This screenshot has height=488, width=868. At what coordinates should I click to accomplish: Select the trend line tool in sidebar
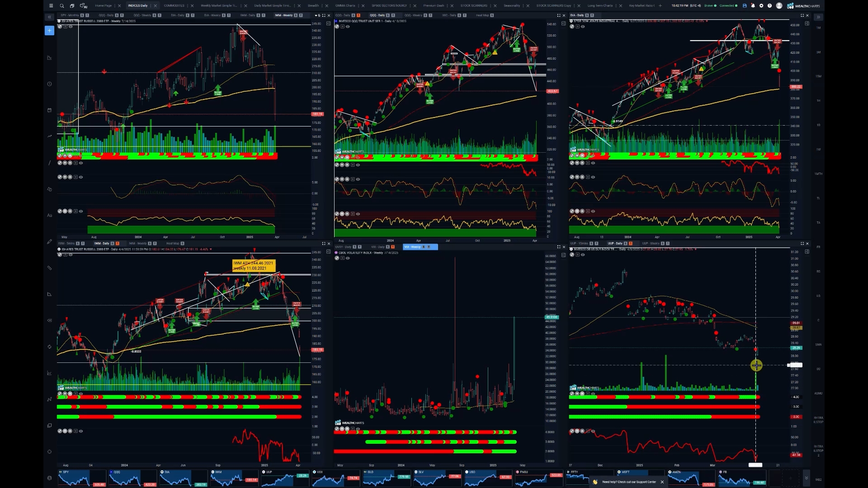coord(49,163)
